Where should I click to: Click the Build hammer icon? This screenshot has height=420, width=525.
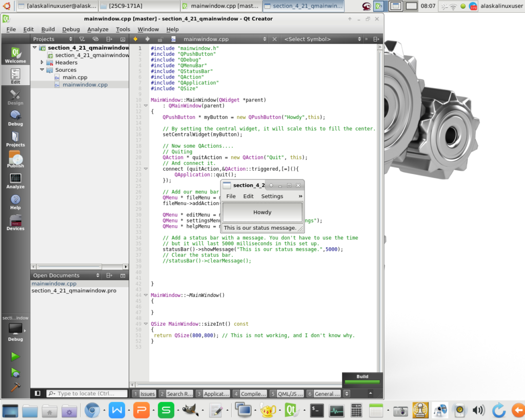[x=15, y=387]
